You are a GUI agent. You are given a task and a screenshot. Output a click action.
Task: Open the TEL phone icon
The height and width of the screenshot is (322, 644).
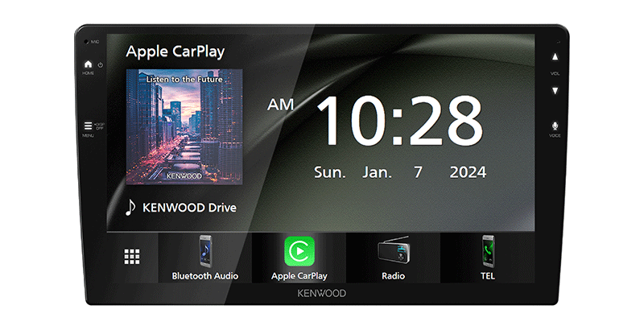(488, 251)
